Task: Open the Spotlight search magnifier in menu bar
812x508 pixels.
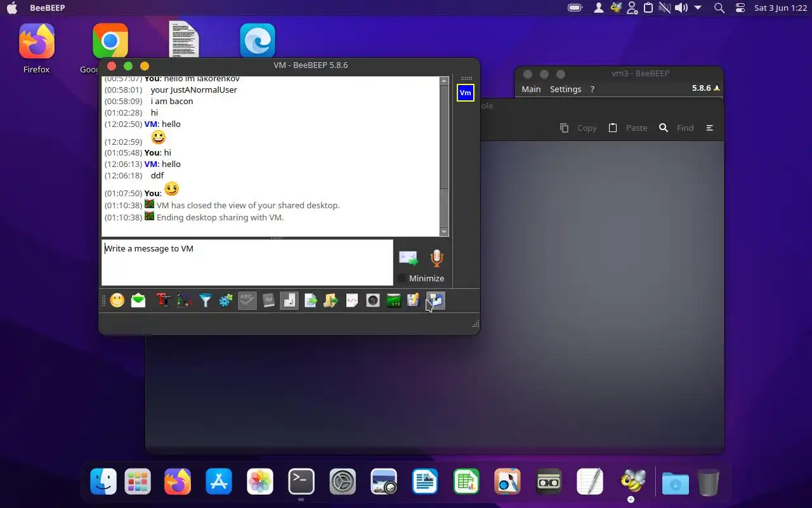Action: 719,8
